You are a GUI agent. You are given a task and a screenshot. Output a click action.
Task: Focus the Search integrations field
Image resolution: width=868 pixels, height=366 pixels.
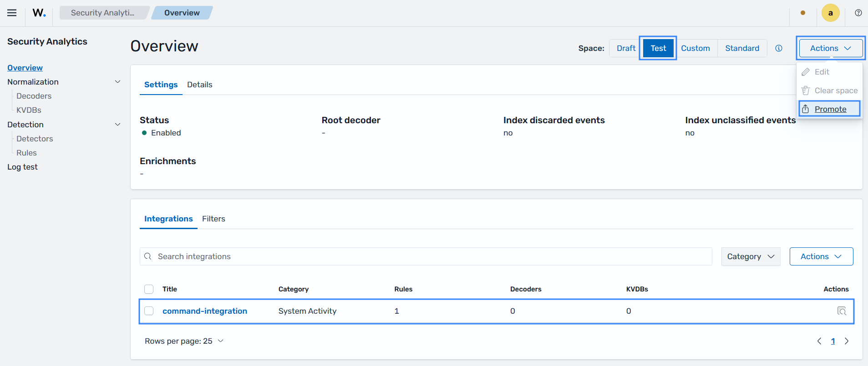click(x=426, y=256)
